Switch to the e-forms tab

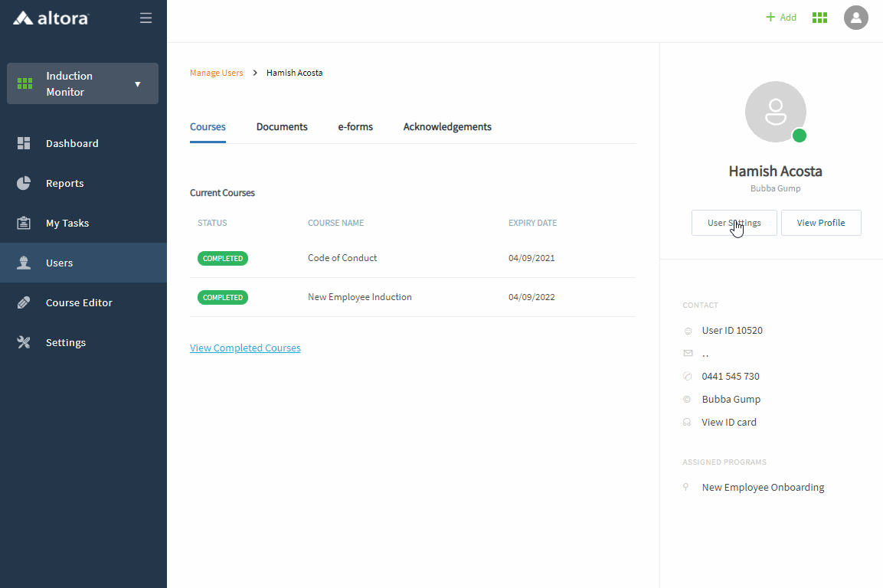coord(355,127)
